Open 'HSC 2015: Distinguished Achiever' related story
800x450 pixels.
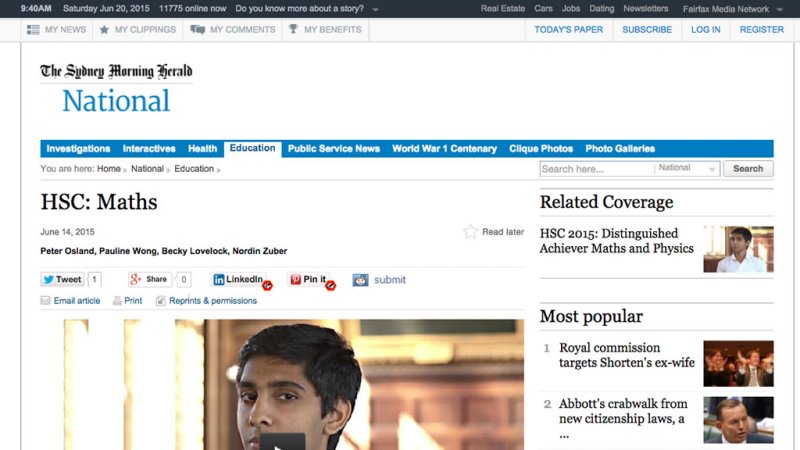616,241
